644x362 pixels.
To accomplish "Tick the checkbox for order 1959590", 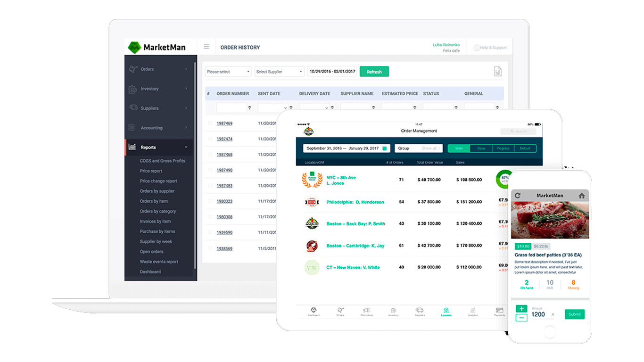I will tap(210, 232).
